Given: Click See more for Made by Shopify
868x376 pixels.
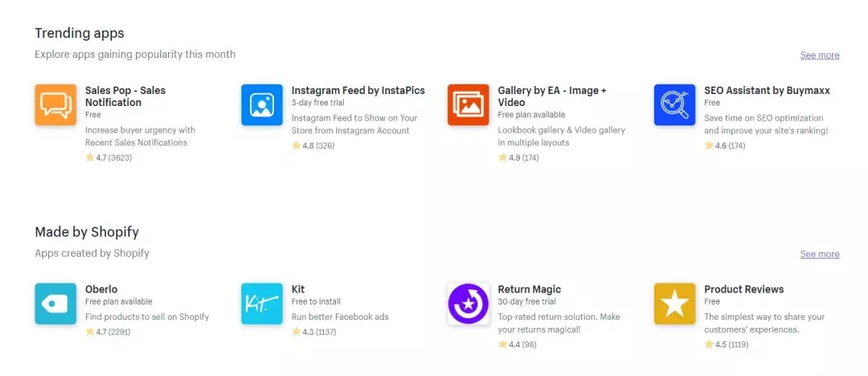Looking at the screenshot, I should coord(820,255).
